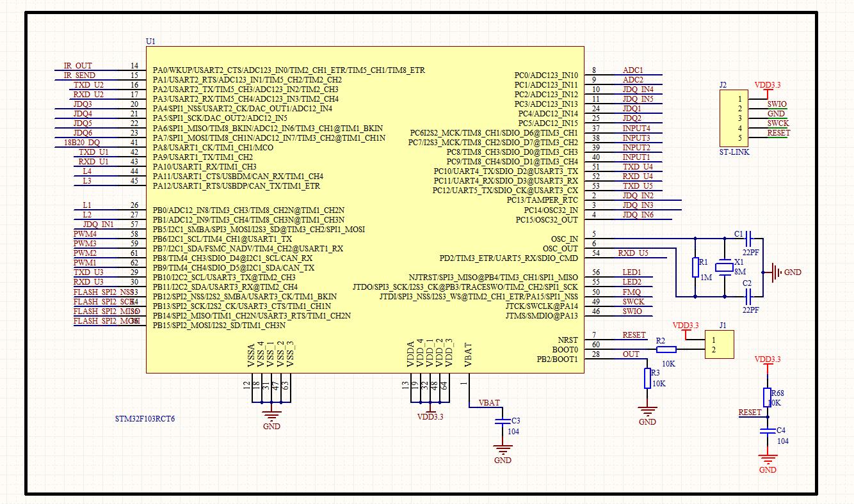Click the LED2 net label
The height and width of the screenshot is (504, 854).
(x=632, y=282)
